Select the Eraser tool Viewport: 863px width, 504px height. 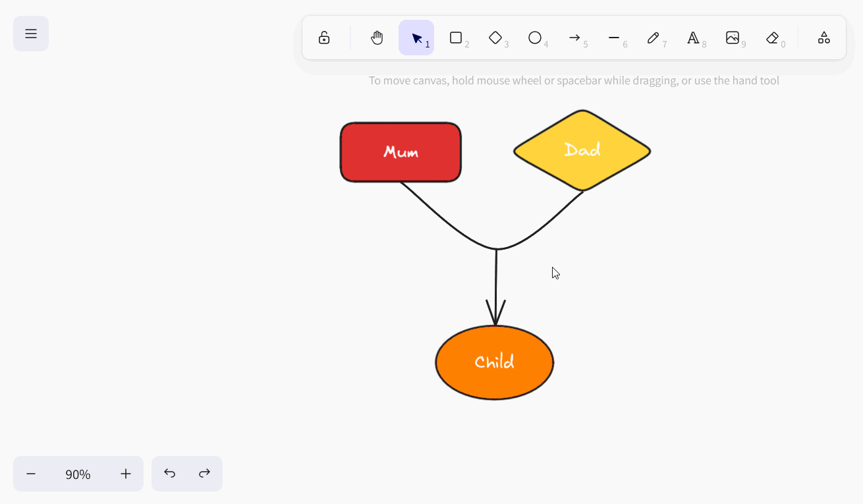(772, 38)
